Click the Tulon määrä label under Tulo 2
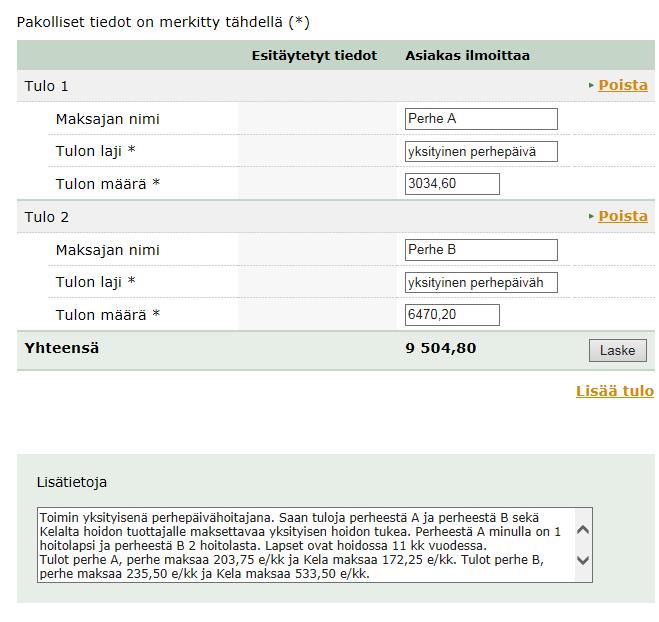Screen dimensions: 659x622 pyautogui.click(x=108, y=315)
